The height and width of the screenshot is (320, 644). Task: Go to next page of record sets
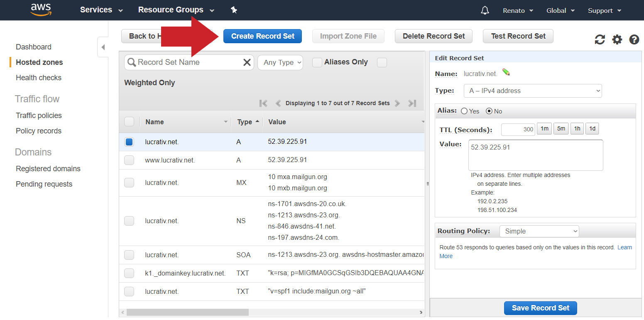click(397, 103)
